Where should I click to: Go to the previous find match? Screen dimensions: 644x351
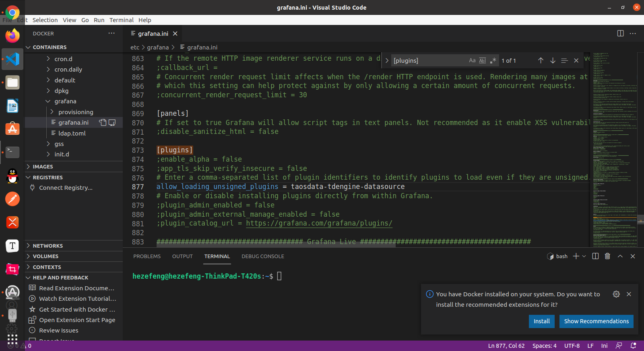click(x=541, y=60)
